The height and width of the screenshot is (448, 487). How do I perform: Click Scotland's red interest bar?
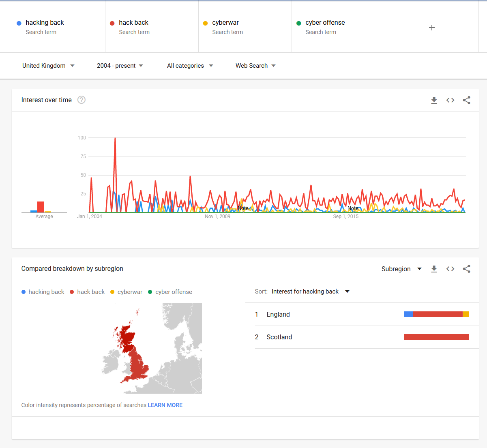pos(437,337)
